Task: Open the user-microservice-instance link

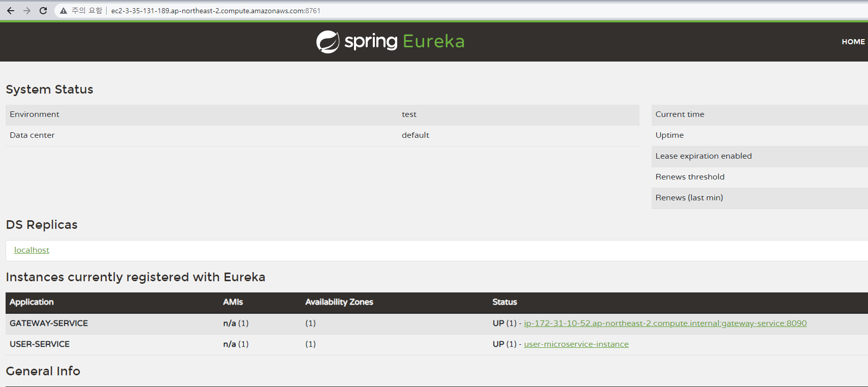Action: click(576, 344)
